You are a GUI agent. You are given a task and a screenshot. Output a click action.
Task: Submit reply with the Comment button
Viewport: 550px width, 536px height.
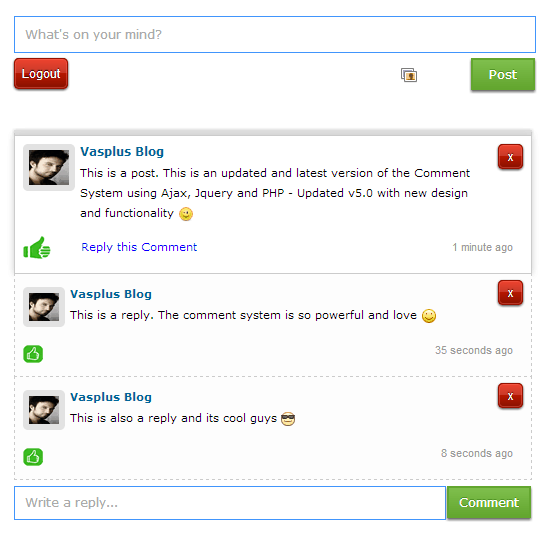click(489, 502)
